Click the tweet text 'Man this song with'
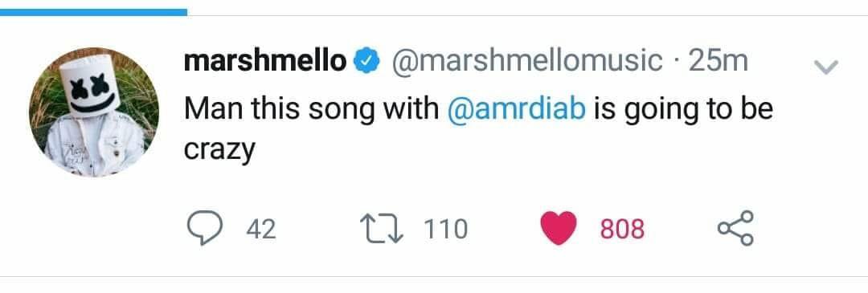Image resolution: width=868 pixels, height=293 pixels. 311,109
